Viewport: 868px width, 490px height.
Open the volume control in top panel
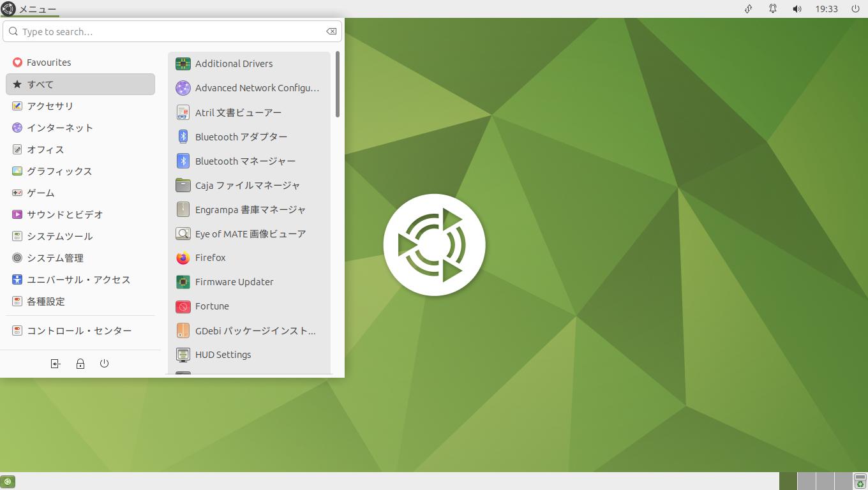797,9
